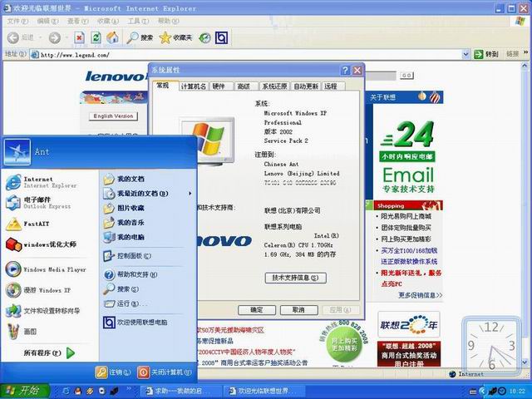The image size is (532, 399).
Task: Open 漫游 Windows XP tour item
Action: click(x=47, y=290)
